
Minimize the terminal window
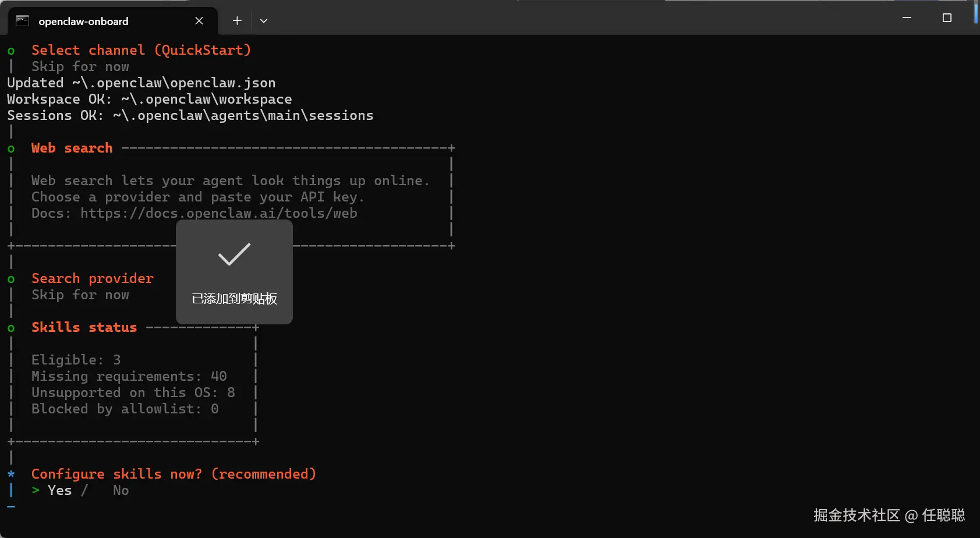(x=907, y=18)
